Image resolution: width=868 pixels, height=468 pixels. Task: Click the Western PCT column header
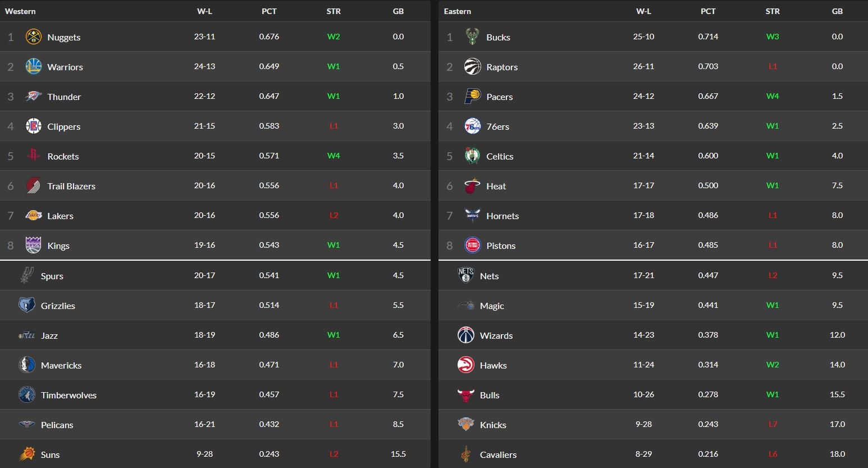[x=269, y=11]
